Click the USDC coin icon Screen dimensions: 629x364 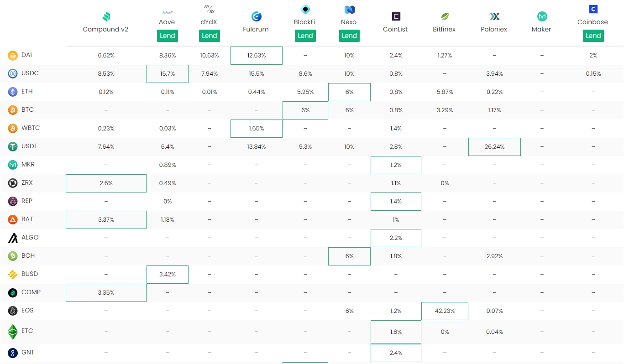[13, 73]
